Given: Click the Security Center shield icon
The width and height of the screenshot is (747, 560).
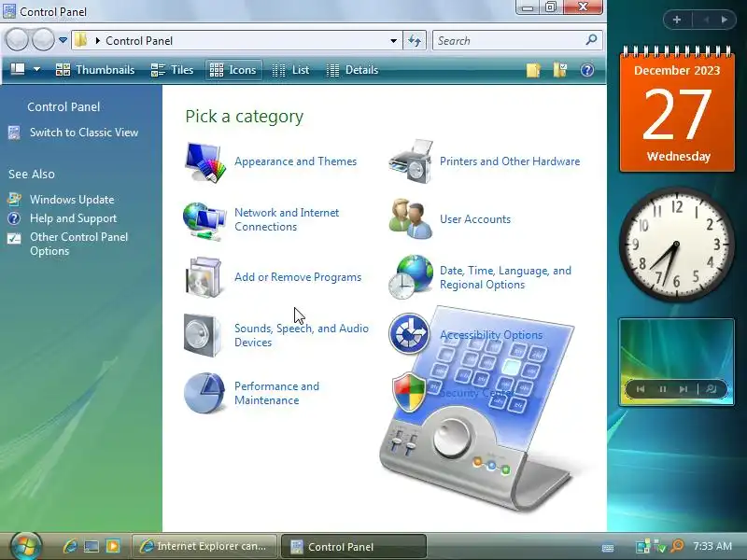Looking at the screenshot, I should [x=409, y=392].
